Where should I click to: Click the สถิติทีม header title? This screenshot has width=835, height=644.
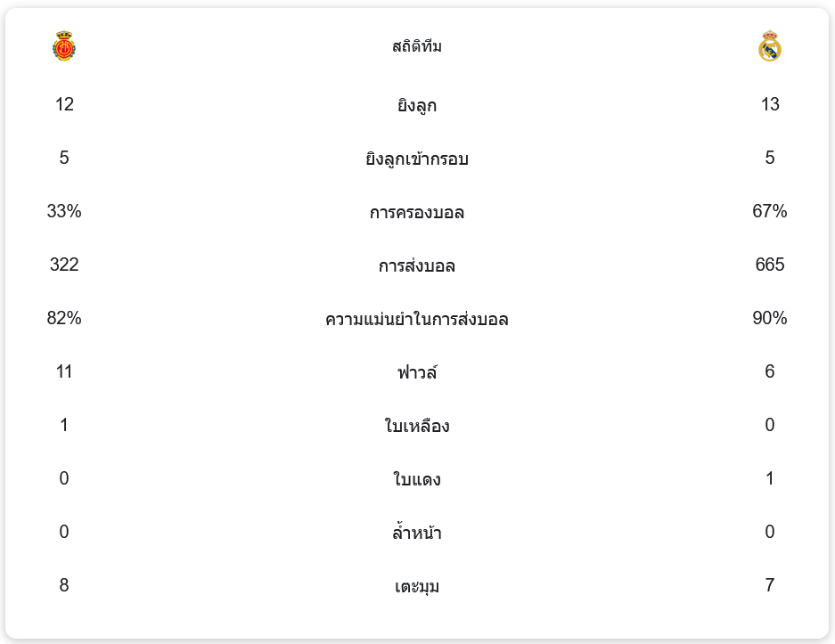click(417, 46)
